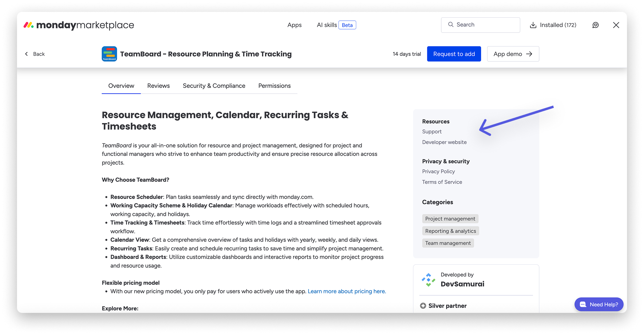Click the Working Capacity Scheme bullet text
Image resolution: width=644 pixels, height=335 pixels.
(240, 210)
